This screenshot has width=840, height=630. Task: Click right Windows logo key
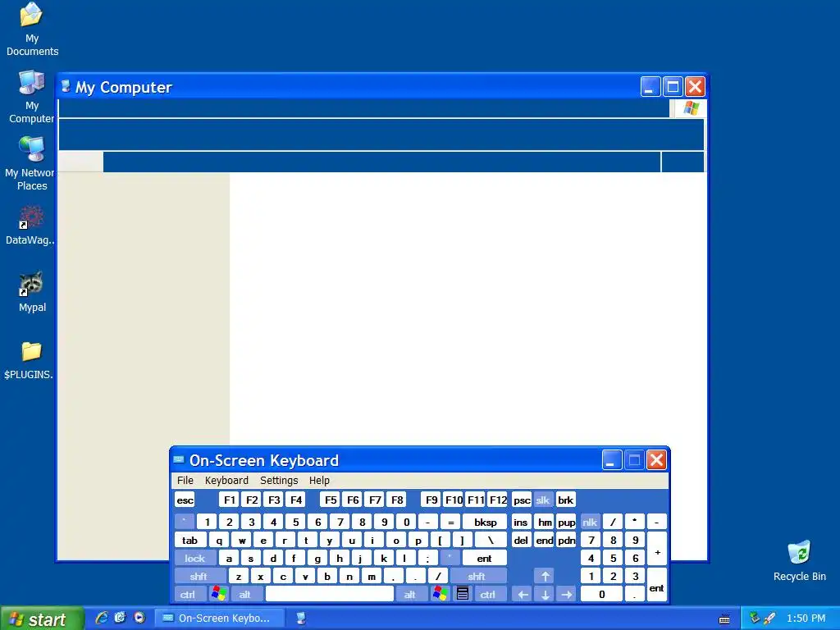point(440,595)
